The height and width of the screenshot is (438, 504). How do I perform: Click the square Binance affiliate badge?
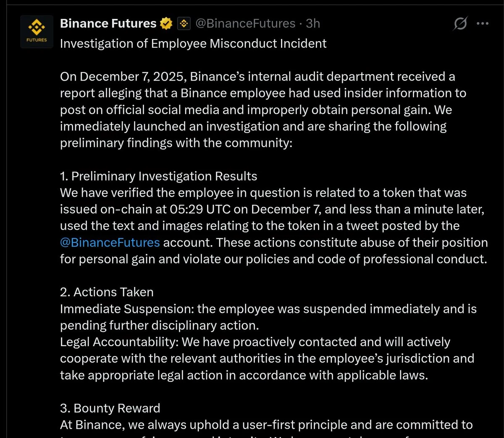(184, 23)
